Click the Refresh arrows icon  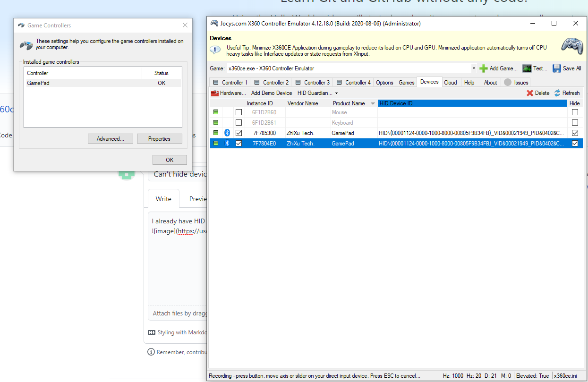[x=557, y=93]
